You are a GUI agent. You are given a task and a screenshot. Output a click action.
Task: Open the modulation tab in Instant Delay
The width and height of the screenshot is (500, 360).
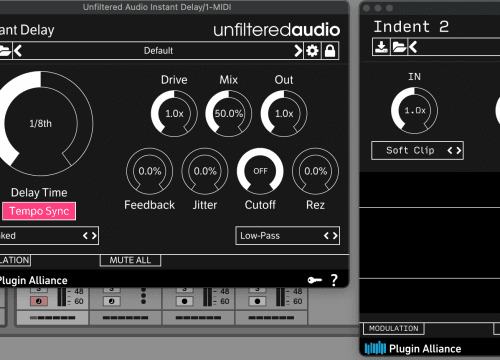pos(15,260)
